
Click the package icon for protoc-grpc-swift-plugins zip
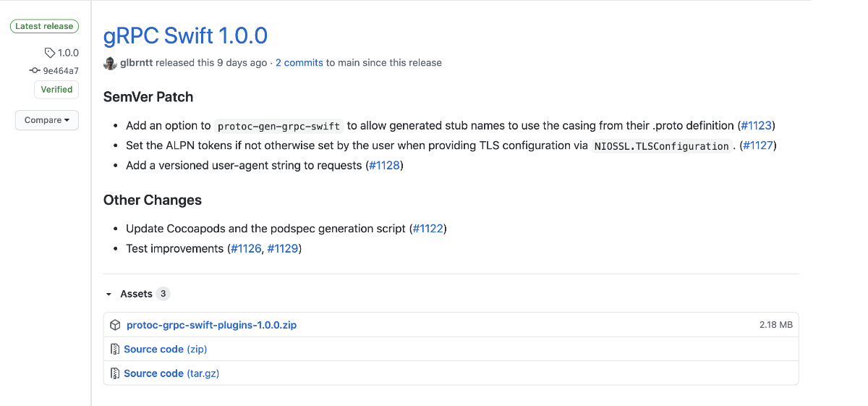pyautogui.click(x=115, y=325)
